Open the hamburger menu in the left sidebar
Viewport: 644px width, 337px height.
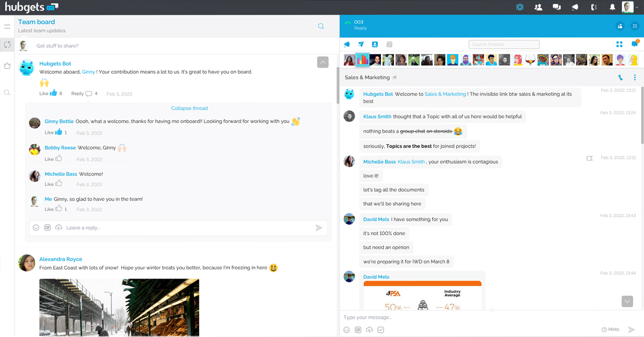click(7, 26)
